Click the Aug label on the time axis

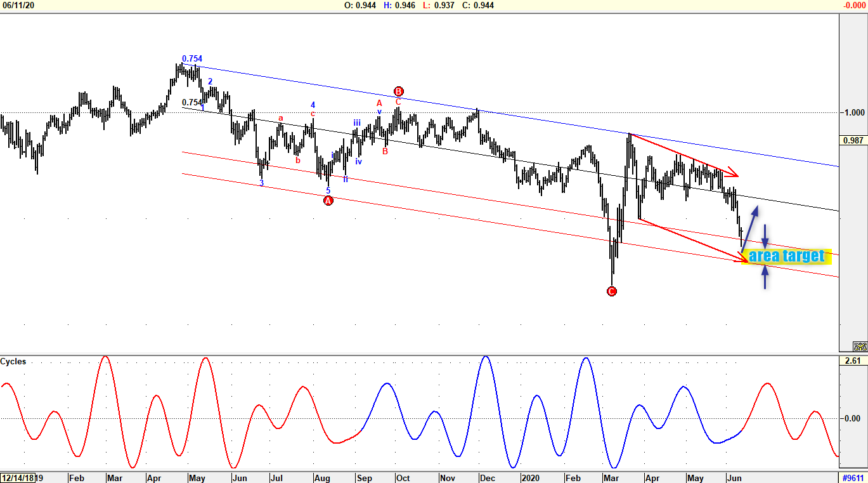coord(322,478)
